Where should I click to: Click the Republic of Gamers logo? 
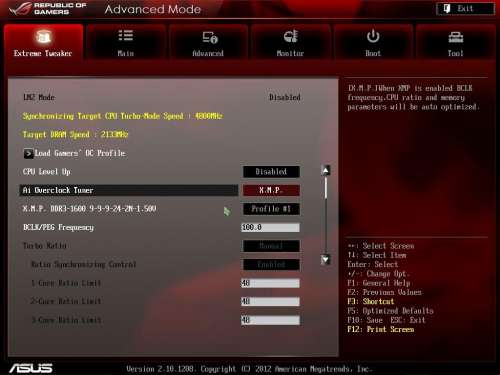(48, 9)
